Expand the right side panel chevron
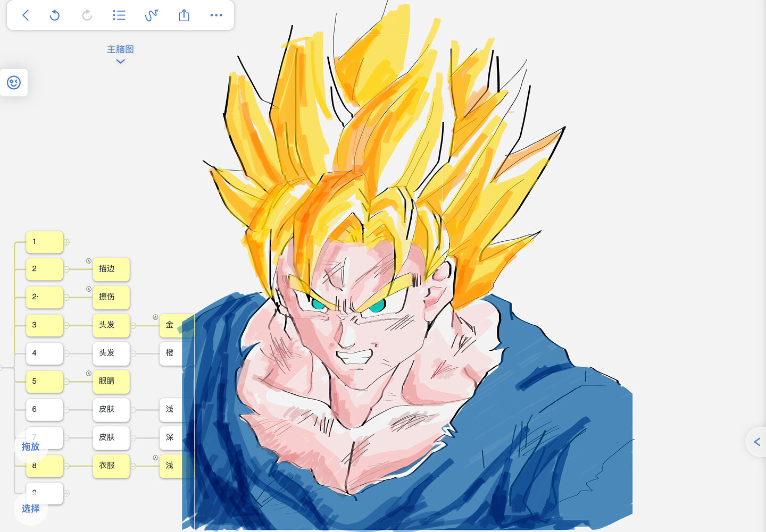This screenshot has width=766, height=532. pyautogui.click(x=756, y=442)
